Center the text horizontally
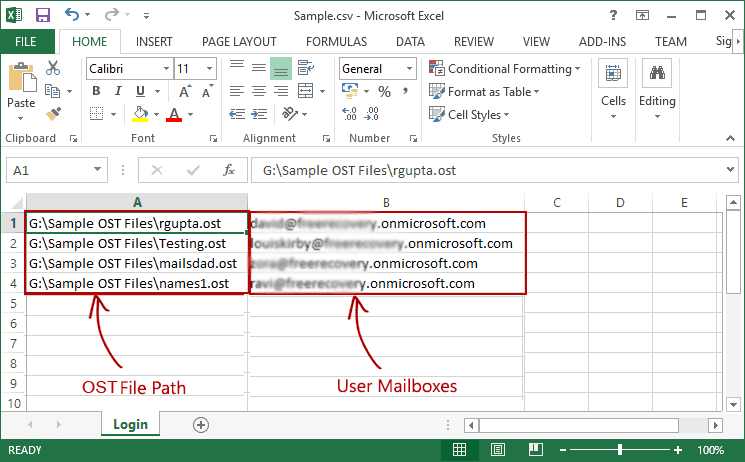This screenshot has height=462, width=745. pyautogui.click(x=258, y=91)
